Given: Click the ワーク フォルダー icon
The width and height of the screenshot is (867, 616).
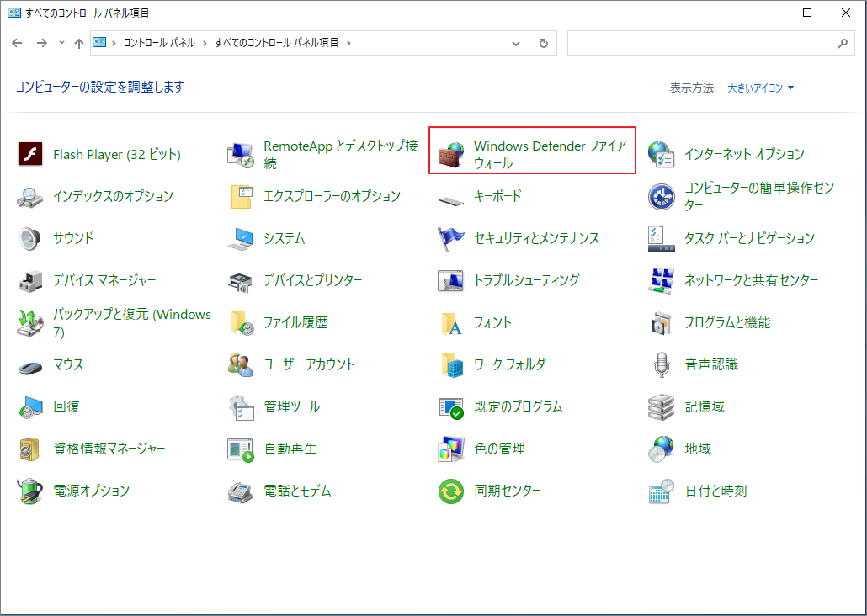Looking at the screenshot, I should pyautogui.click(x=451, y=364).
